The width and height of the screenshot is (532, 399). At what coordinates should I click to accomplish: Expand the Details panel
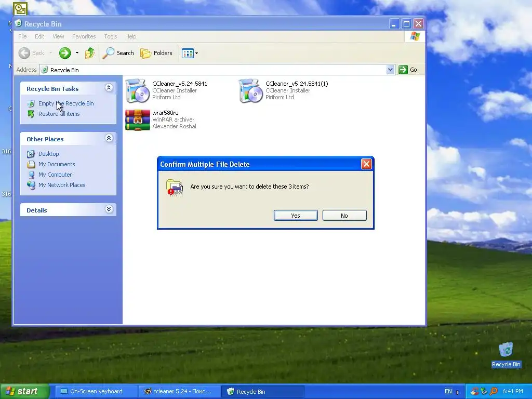109,209
